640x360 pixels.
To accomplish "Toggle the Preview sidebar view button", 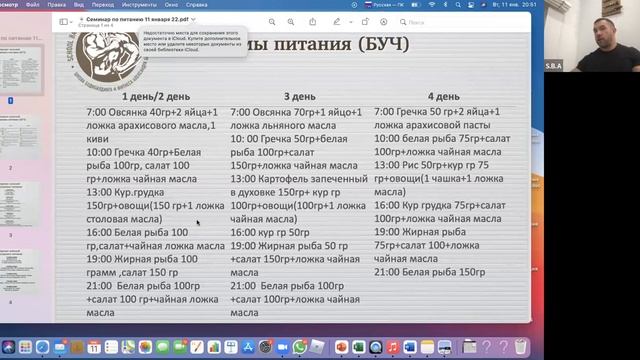I will pyautogui.click(x=63, y=22).
